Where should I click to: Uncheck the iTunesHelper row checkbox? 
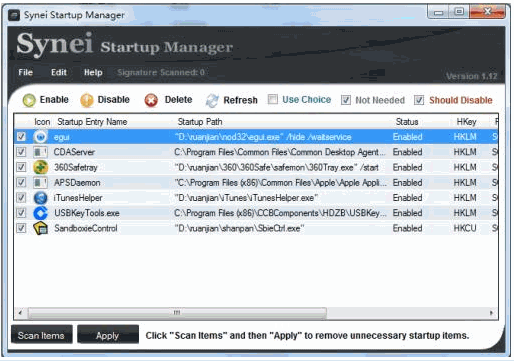21,198
